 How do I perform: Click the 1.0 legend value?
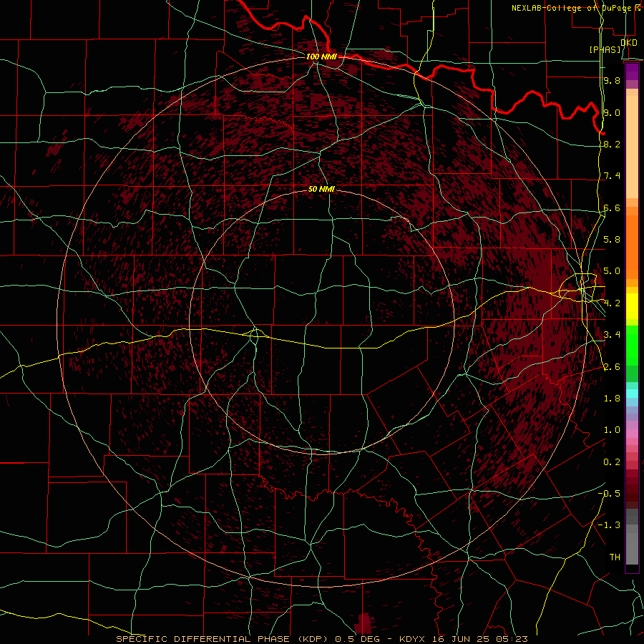tap(612, 430)
